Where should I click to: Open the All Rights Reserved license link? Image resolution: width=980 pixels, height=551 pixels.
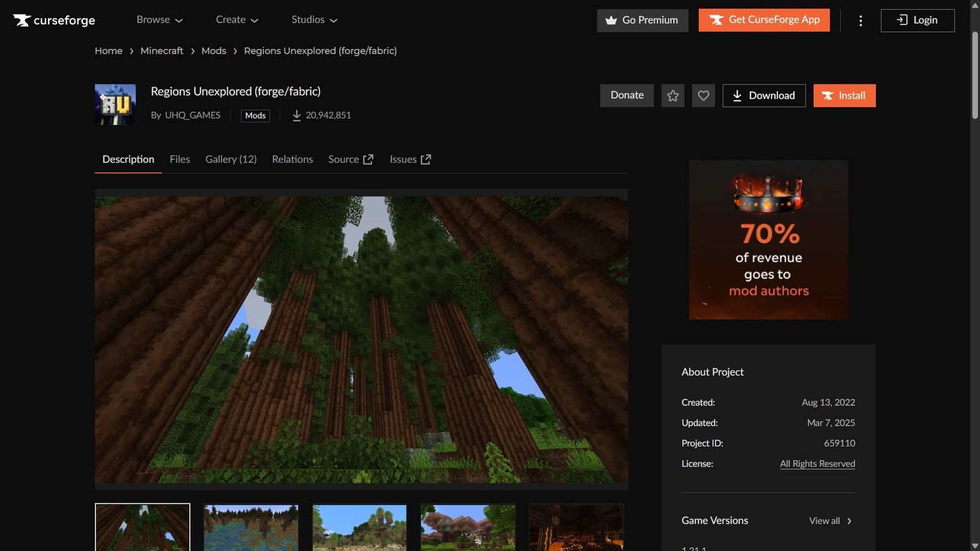tap(817, 463)
